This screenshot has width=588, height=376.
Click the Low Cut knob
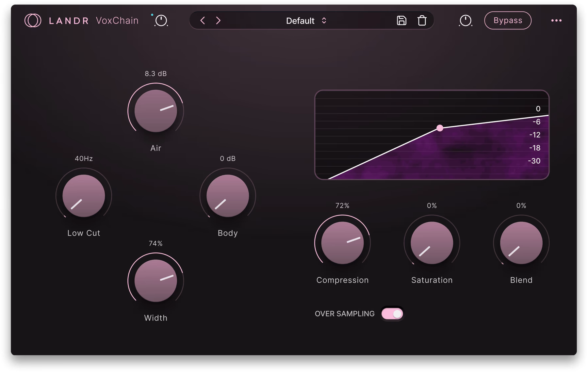(x=84, y=196)
